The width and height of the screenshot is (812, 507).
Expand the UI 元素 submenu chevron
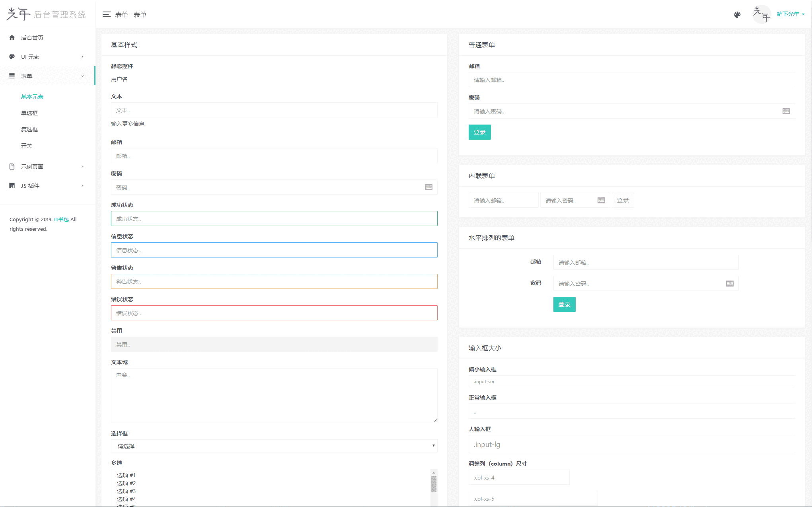pos(82,57)
